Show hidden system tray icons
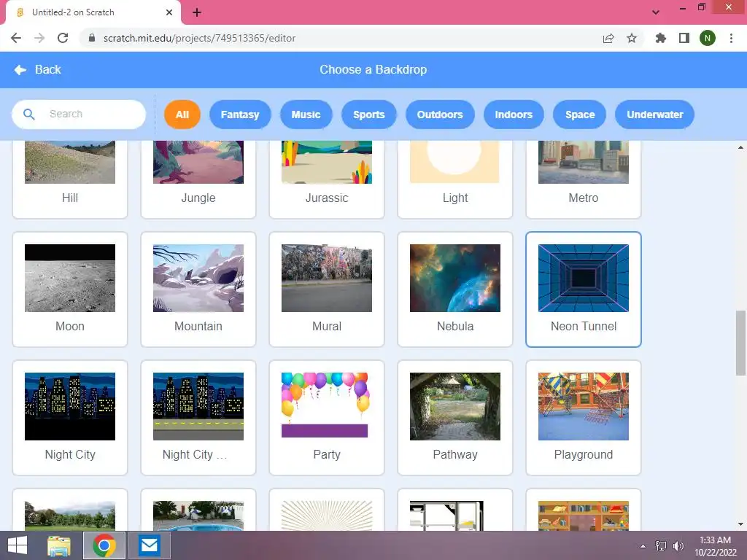 (643, 546)
